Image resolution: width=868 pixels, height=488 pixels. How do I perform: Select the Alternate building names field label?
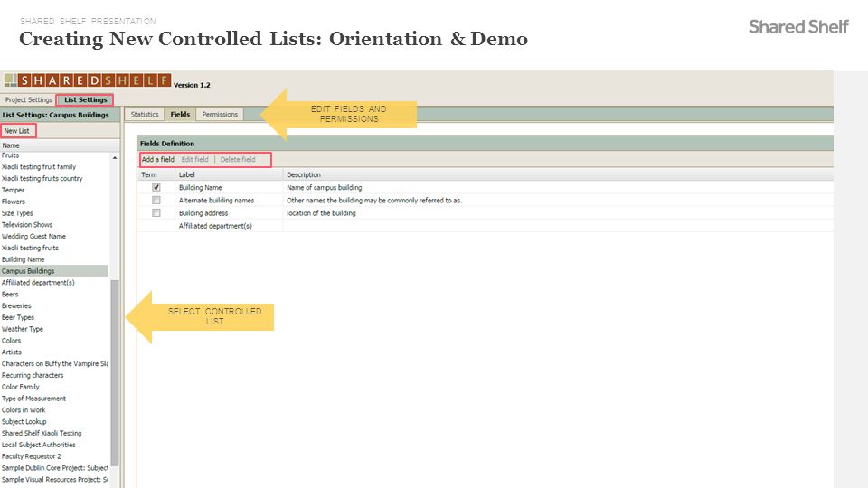pos(216,201)
